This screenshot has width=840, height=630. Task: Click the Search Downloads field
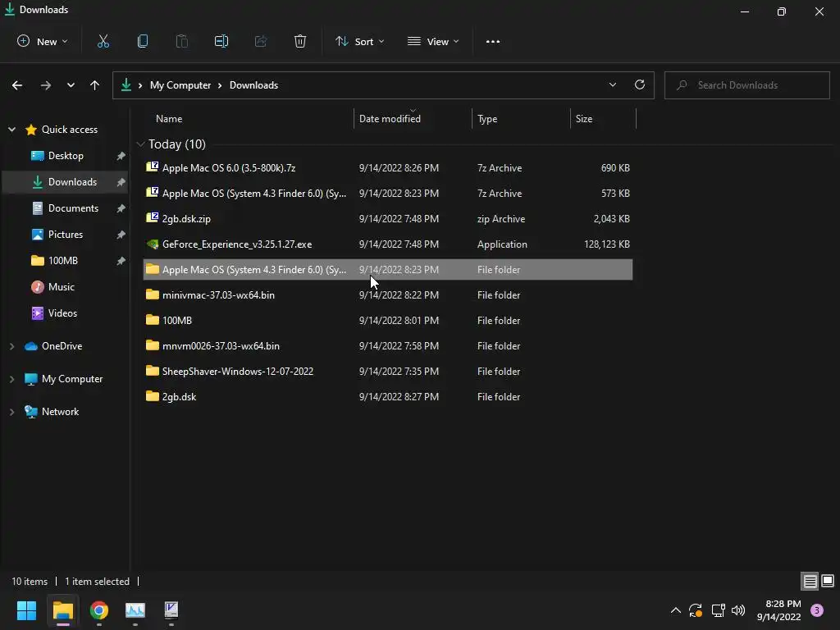point(746,85)
